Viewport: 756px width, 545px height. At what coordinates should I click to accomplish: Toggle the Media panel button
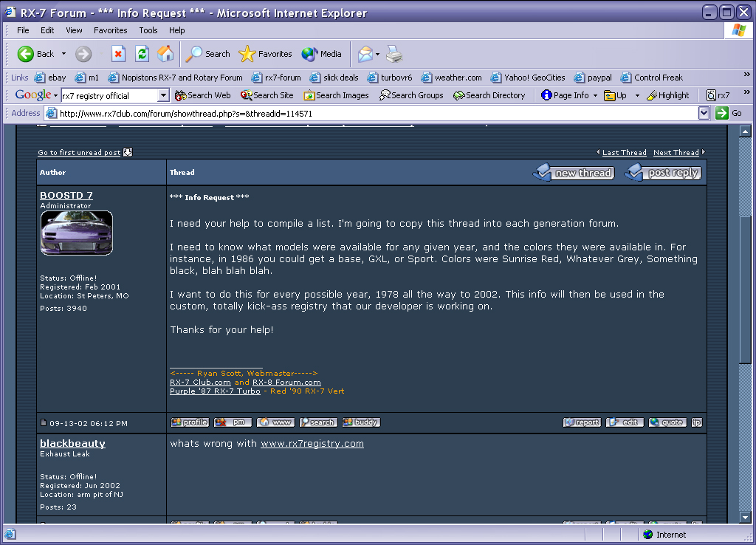322,54
